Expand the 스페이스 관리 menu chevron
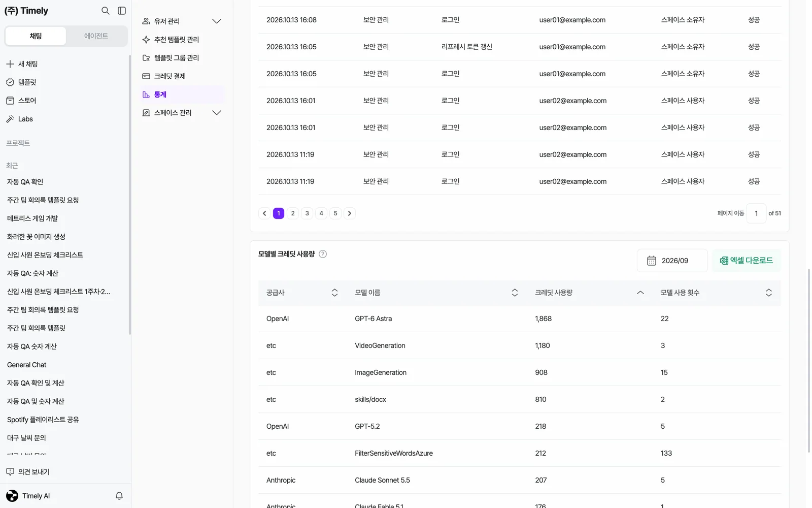Screen dimensions: 812x508 pyautogui.click(x=217, y=113)
